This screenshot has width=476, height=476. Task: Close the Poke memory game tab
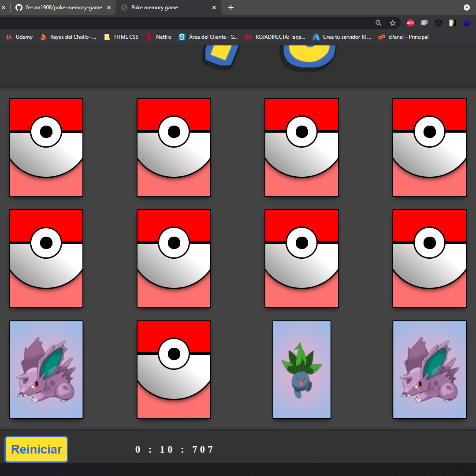[214, 7]
